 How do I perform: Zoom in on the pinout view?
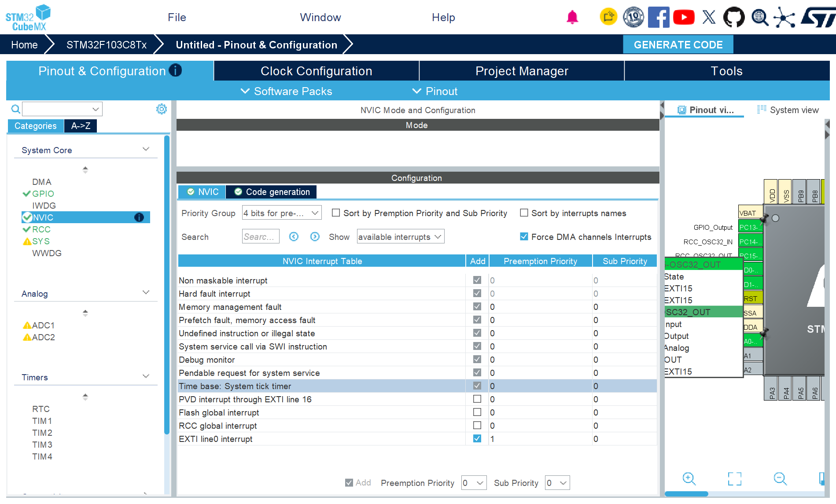[689, 478]
